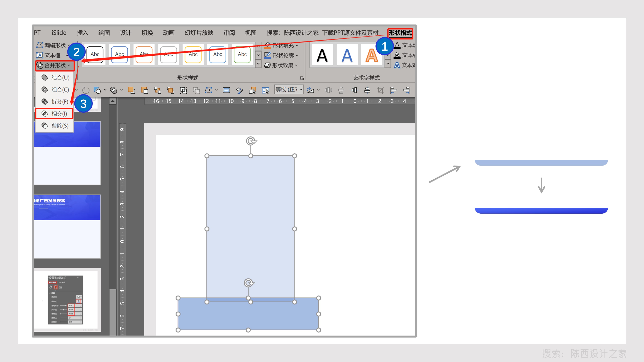Open the 动画 ribbon tab
The image size is (644, 362).
click(169, 33)
